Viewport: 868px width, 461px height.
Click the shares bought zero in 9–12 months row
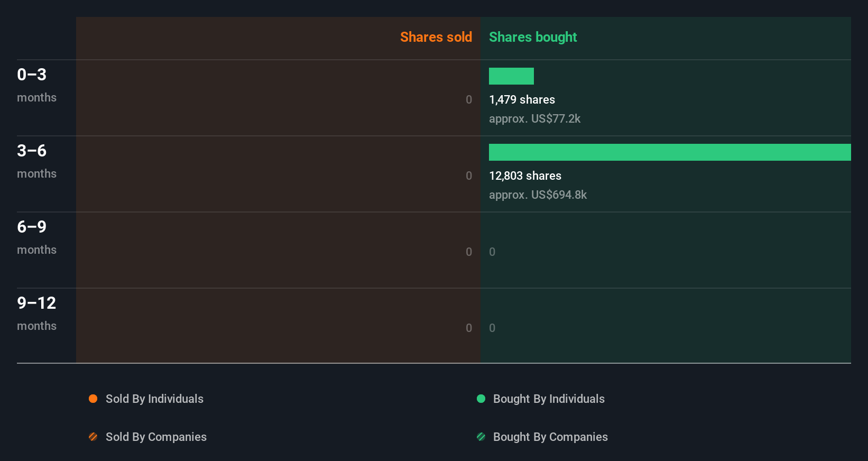pos(492,328)
